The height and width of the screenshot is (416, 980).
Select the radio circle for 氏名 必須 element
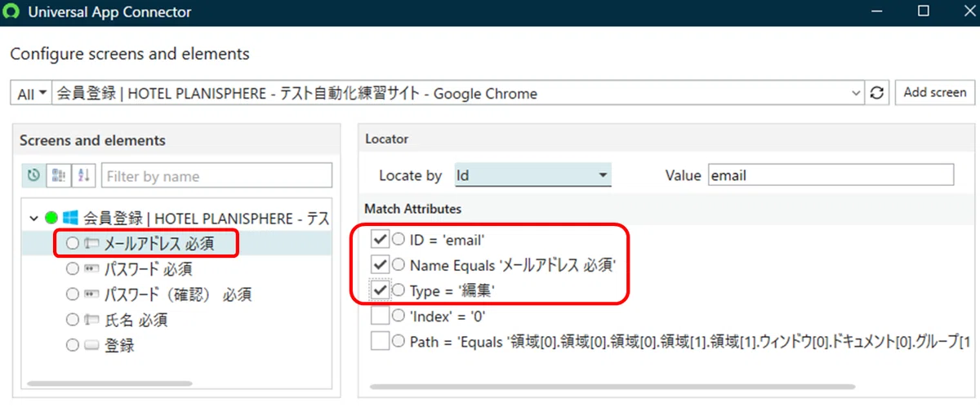click(73, 320)
